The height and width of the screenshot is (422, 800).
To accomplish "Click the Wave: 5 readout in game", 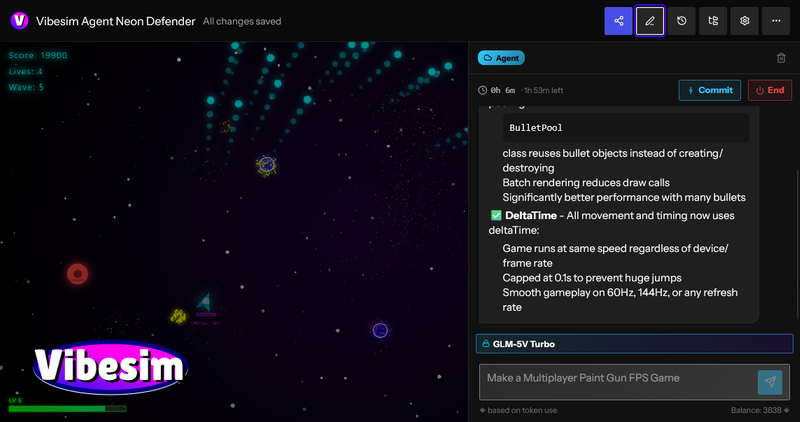I will pos(26,87).
